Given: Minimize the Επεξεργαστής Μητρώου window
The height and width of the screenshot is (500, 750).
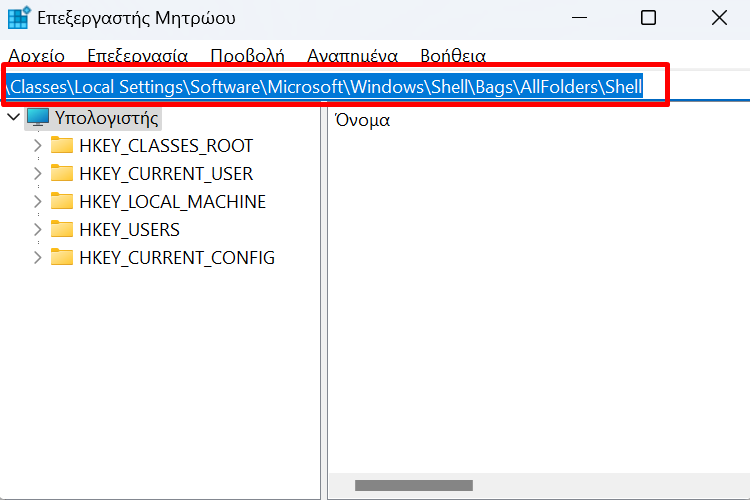Looking at the screenshot, I should click(579, 18).
